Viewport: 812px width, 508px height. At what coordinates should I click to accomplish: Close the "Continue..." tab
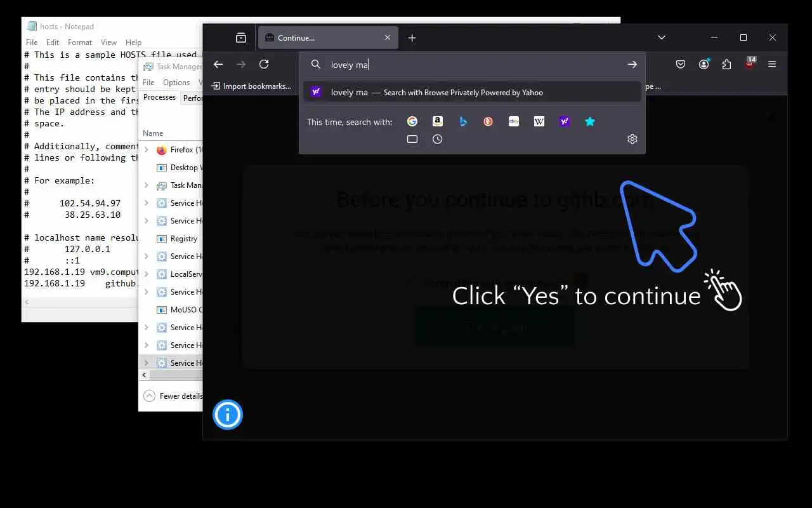point(388,38)
